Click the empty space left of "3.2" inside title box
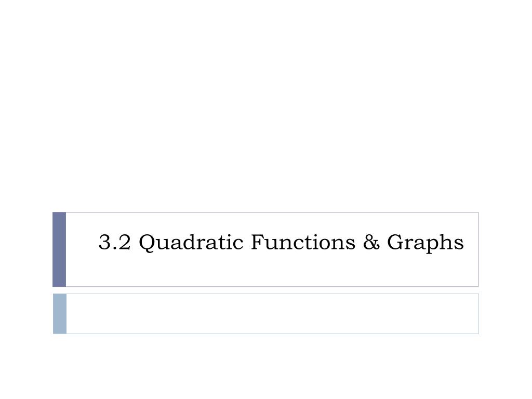 [x=82, y=242]
